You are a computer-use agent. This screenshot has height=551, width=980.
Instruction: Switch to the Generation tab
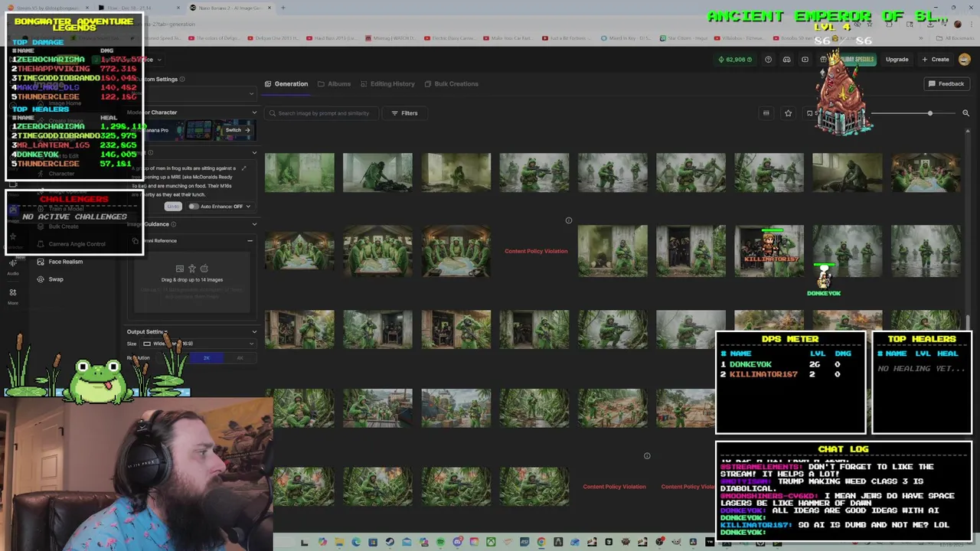(286, 83)
